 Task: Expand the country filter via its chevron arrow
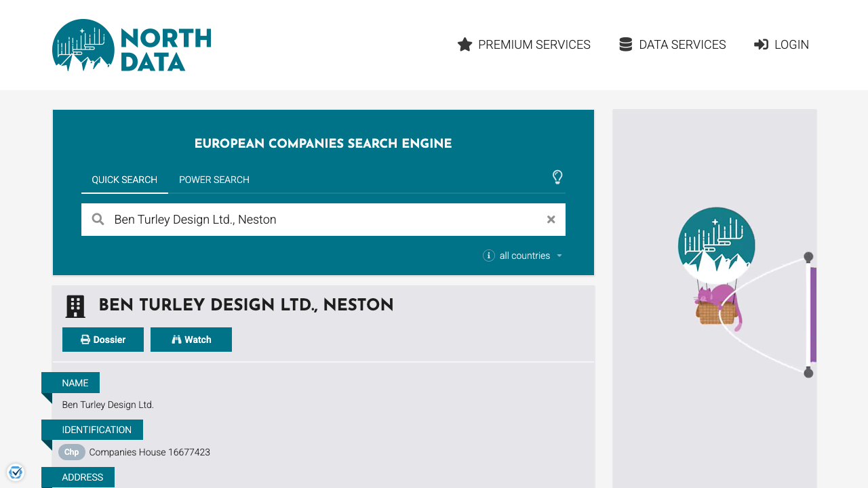559,256
